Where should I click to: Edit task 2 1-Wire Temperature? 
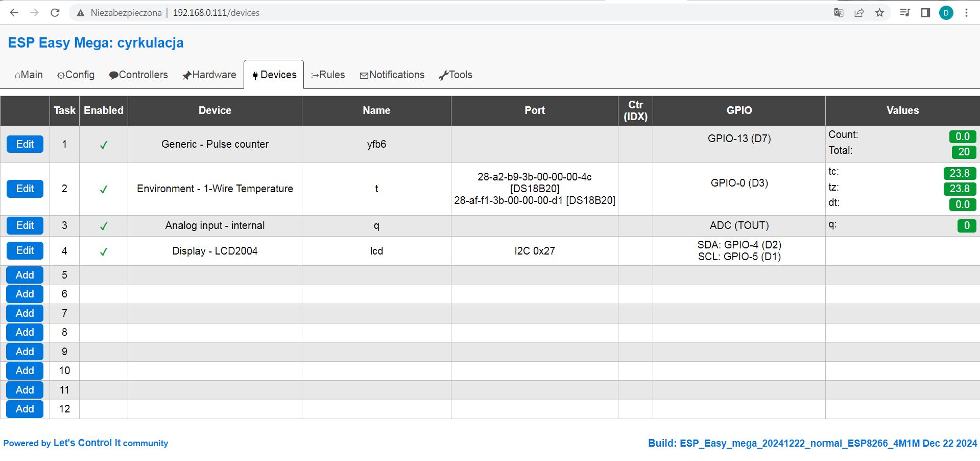(x=25, y=189)
